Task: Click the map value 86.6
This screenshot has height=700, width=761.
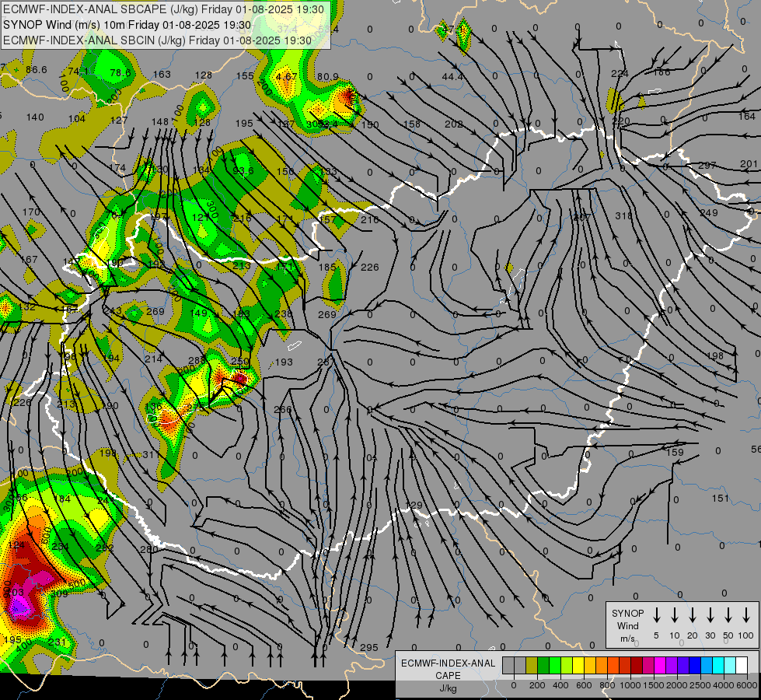Action: (37, 70)
